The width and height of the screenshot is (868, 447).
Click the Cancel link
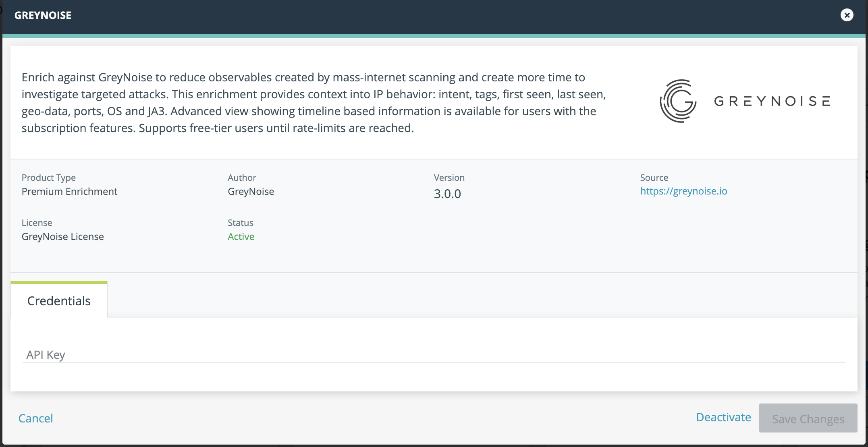point(36,418)
